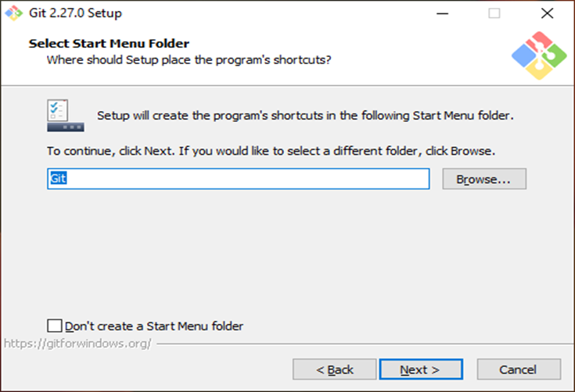Click the Git icon in the title bar
Screen dimensions: 575x392
pyautogui.click(x=14, y=13)
